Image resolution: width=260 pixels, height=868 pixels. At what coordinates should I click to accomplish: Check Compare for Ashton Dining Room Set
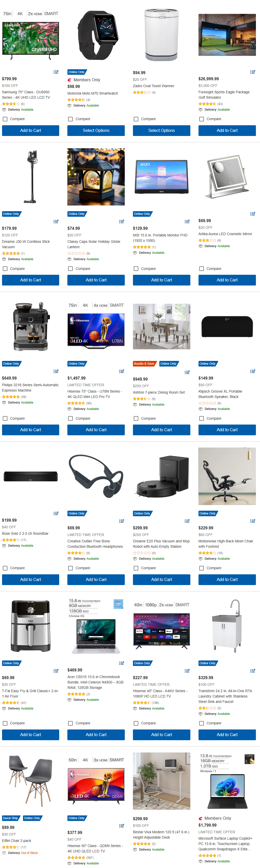click(x=136, y=418)
